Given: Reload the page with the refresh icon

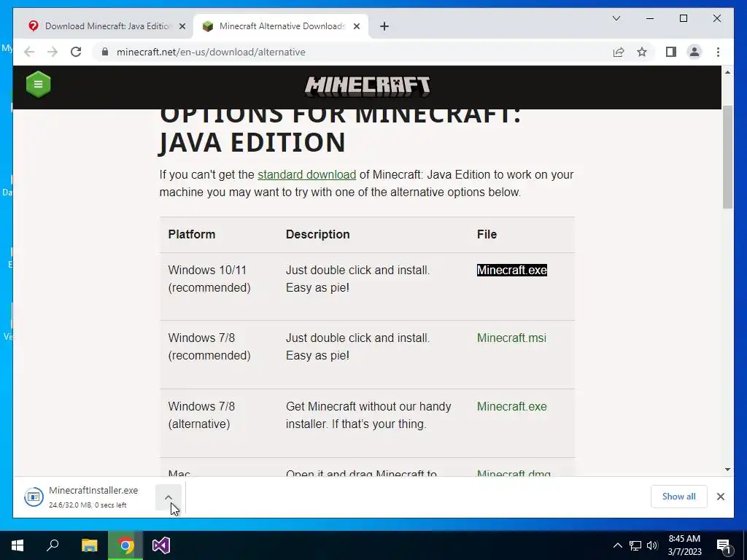Looking at the screenshot, I should 76,52.
